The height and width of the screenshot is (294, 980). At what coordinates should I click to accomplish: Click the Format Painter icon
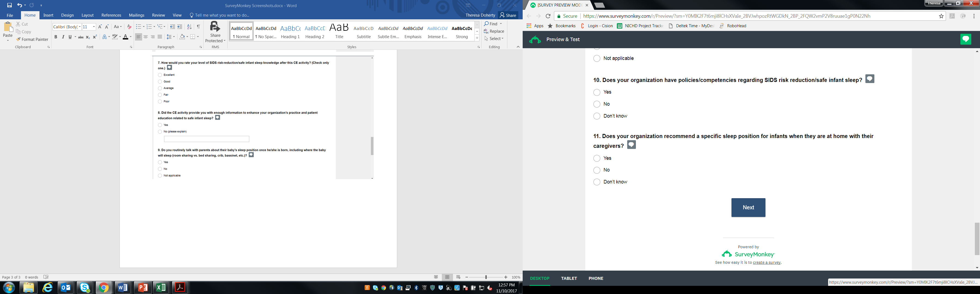point(18,39)
